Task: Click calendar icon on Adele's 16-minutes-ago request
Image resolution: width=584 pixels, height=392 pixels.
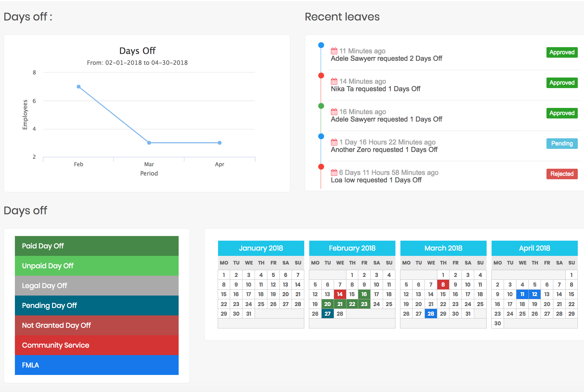Action: pyautogui.click(x=334, y=111)
